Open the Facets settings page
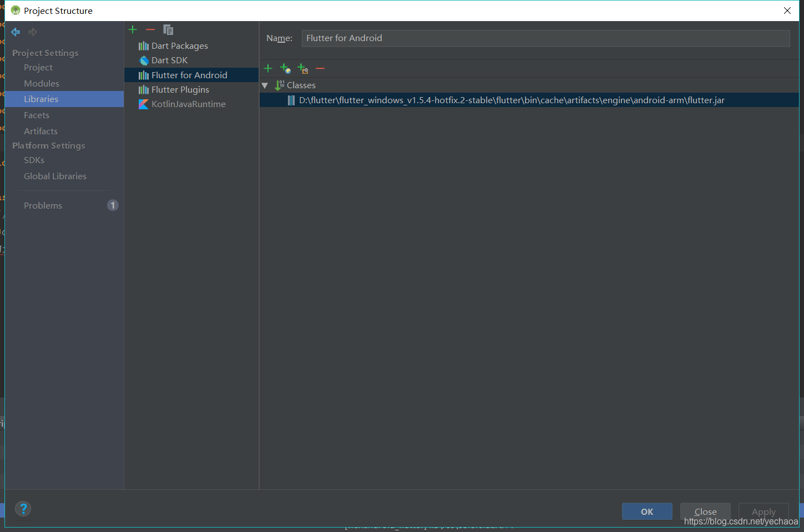This screenshot has width=804, height=532. 37,115
